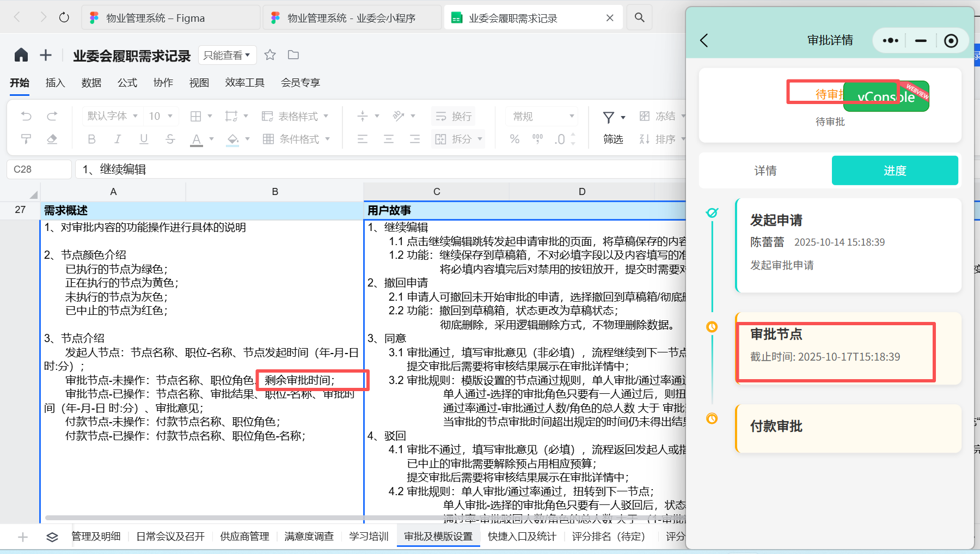This screenshot has height=554, width=980.
Task: Open the 常规 number format dropdown
Action: [x=542, y=115]
